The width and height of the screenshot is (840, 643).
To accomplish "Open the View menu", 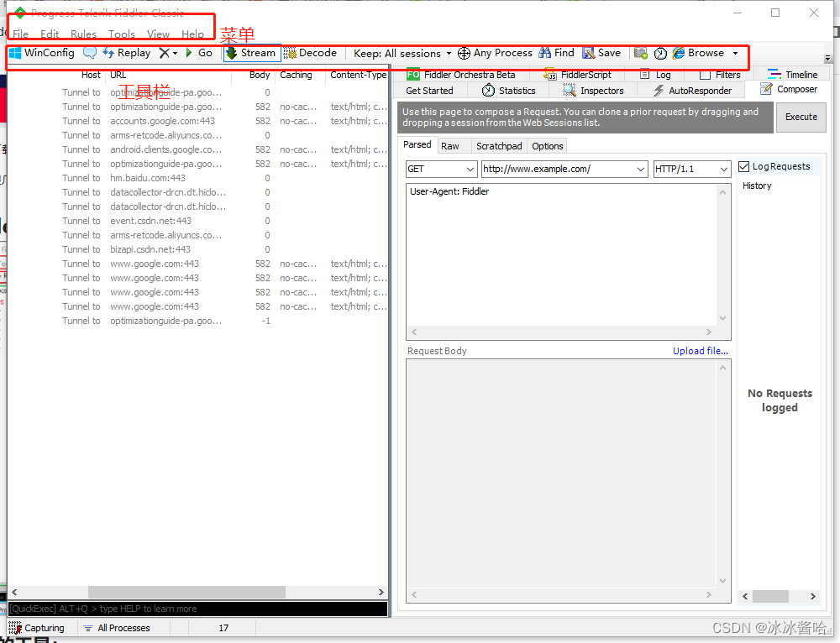I will pos(159,34).
